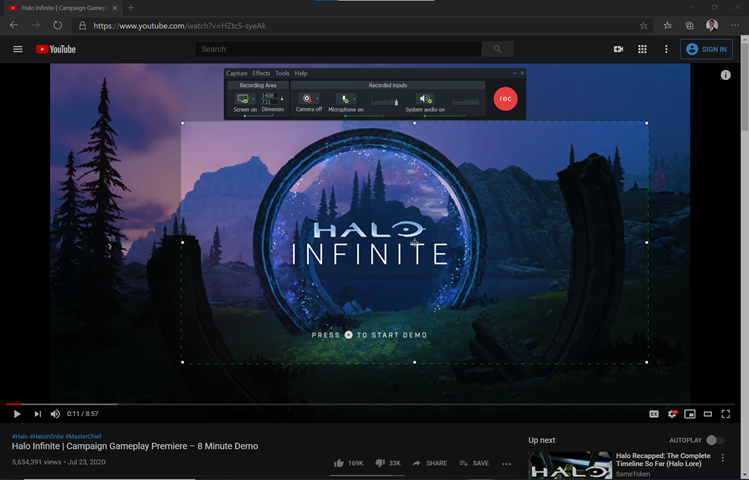The height and width of the screenshot is (480, 749).
Task: Toggle the System audio on input
Action: click(x=426, y=99)
